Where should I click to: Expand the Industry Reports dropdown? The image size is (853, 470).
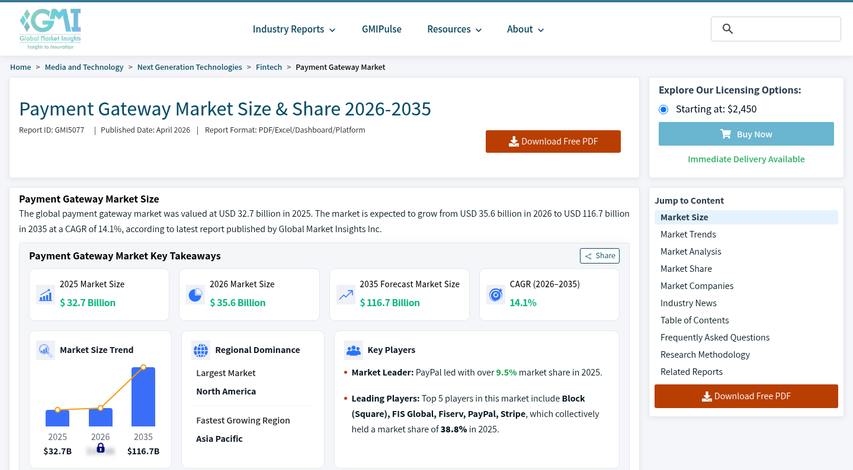294,29
